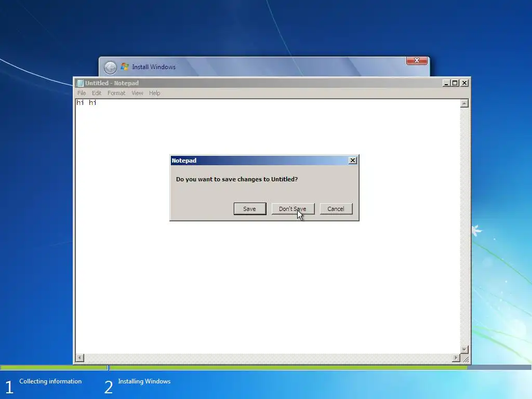Click the horizontal scrollbar left arrow
The height and width of the screenshot is (399, 532).
tap(79, 357)
